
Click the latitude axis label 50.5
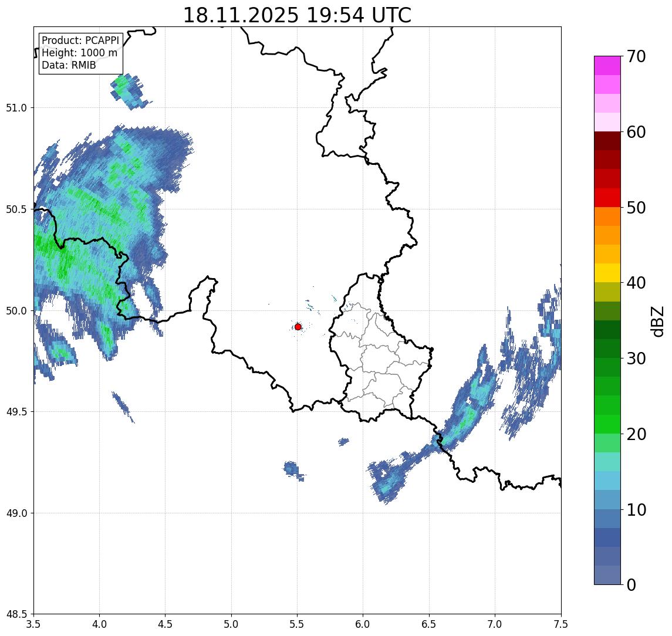16,209
